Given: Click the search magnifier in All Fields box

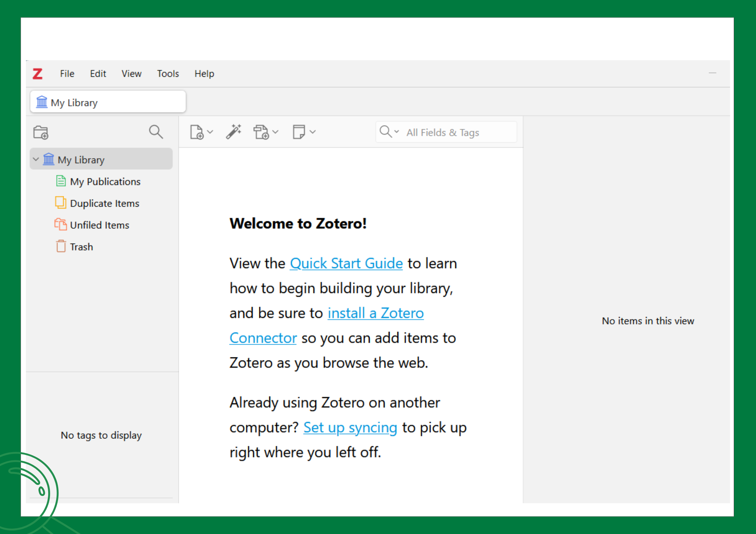Looking at the screenshot, I should coord(386,132).
